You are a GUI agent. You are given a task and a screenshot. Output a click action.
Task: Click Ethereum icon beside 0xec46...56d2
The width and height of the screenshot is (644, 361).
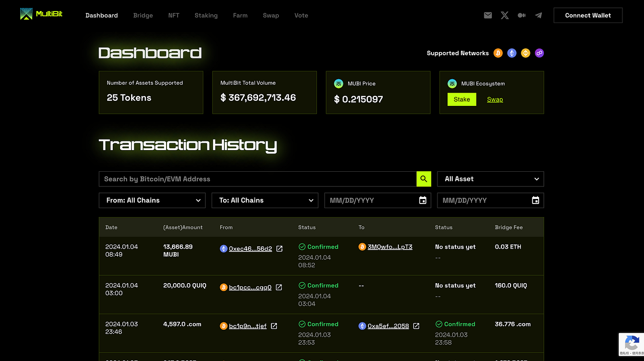tap(224, 249)
